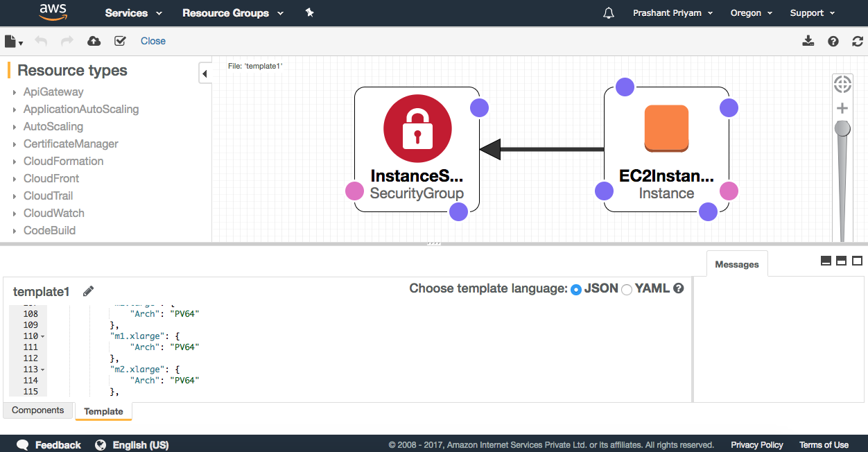Click the "m2.xlarge" key in the editor
The height and width of the screenshot is (452, 868).
(x=137, y=370)
